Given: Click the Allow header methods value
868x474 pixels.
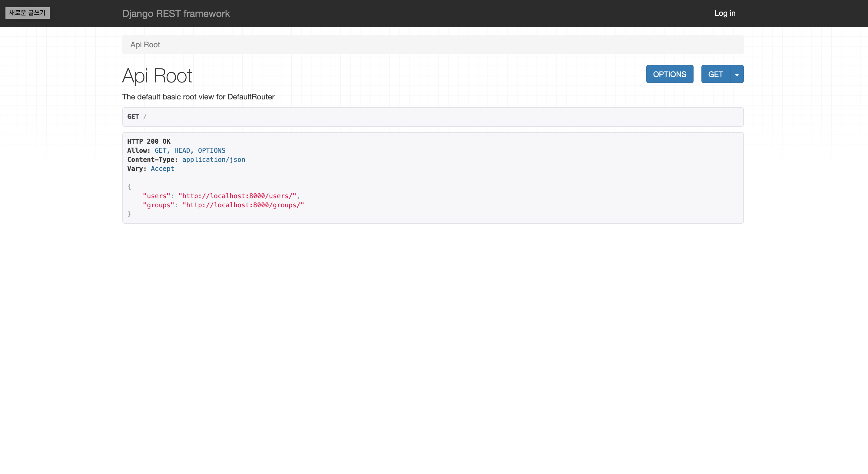Looking at the screenshot, I should click(190, 150).
